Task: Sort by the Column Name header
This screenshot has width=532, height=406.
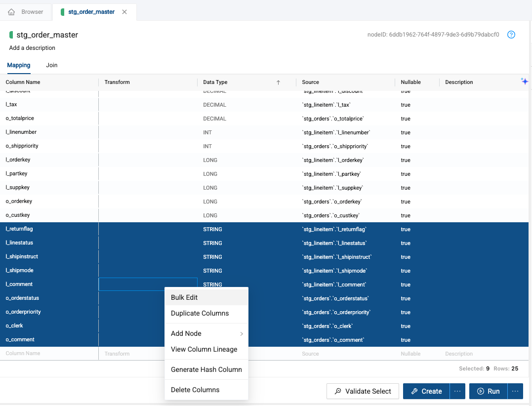Action: [x=23, y=82]
